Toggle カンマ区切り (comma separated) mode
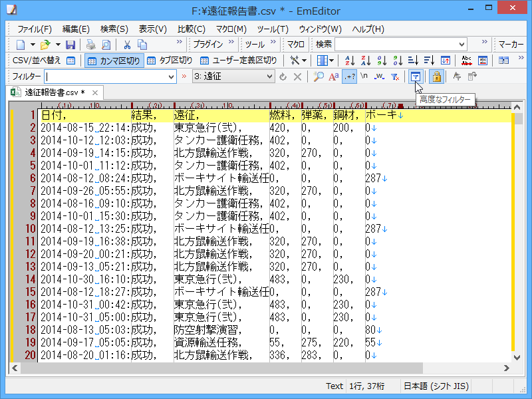Screen dimensions: 532x399 tap(114, 61)
